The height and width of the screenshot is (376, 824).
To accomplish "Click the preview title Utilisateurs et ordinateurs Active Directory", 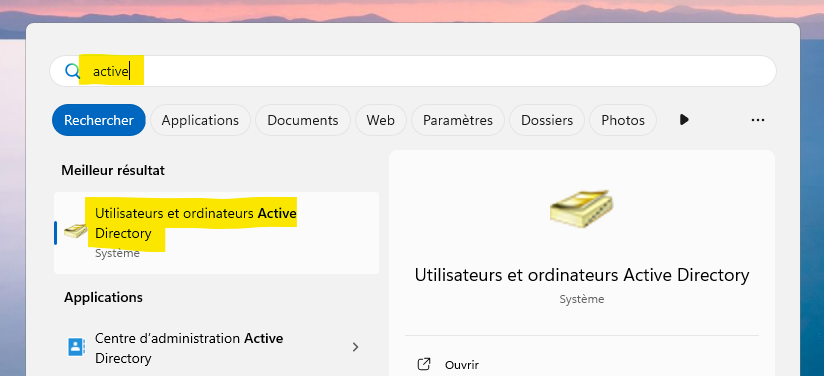I will click(x=582, y=275).
